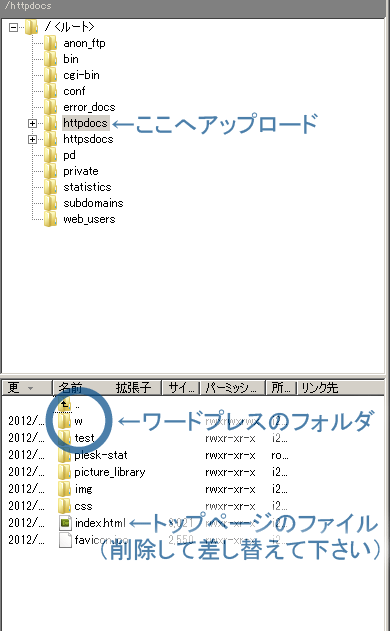Select the date cell of css row

click(x=26, y=506)
